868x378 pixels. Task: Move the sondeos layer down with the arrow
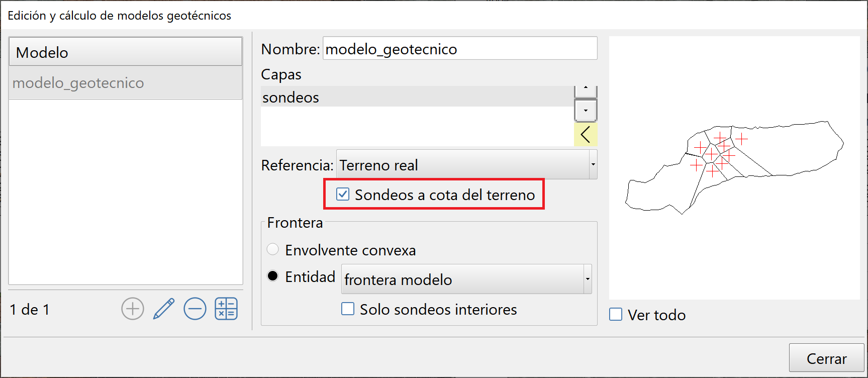(586, 111)
